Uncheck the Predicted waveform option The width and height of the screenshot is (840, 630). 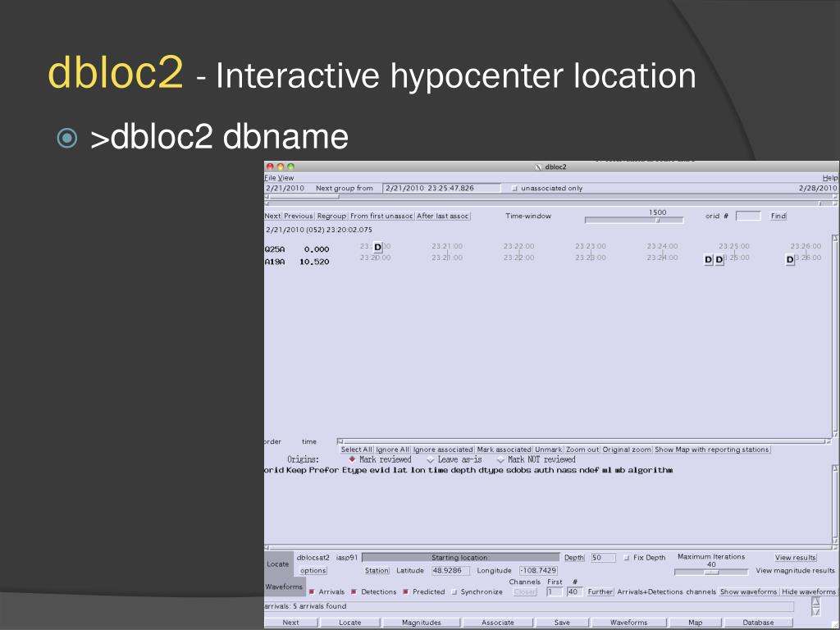[x=405, y=592]
